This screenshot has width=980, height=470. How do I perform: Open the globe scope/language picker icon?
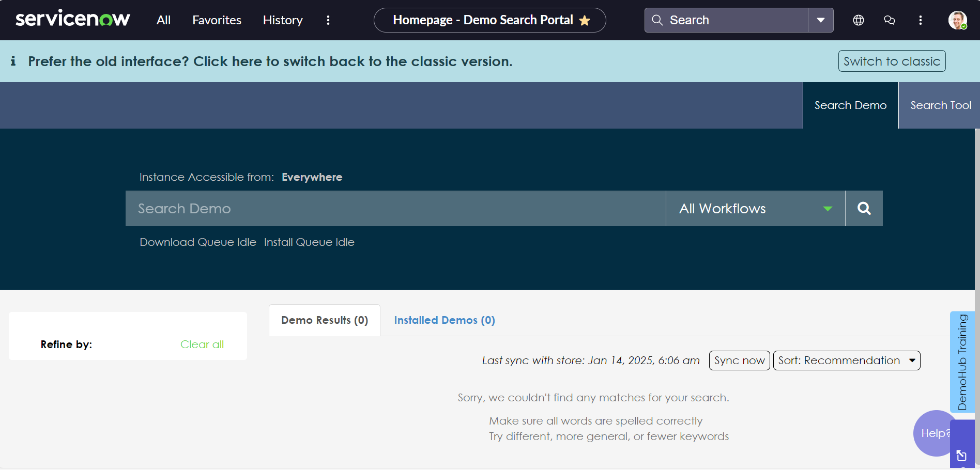(x=859, y=20)
